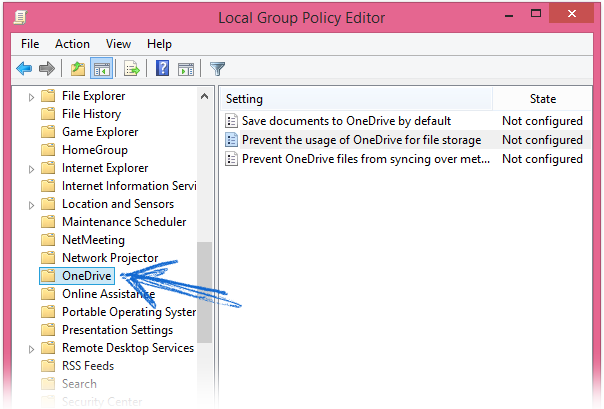This screenshot has width=604, height=409.
Task: Sort by the State column header
Action: (542, 99)
